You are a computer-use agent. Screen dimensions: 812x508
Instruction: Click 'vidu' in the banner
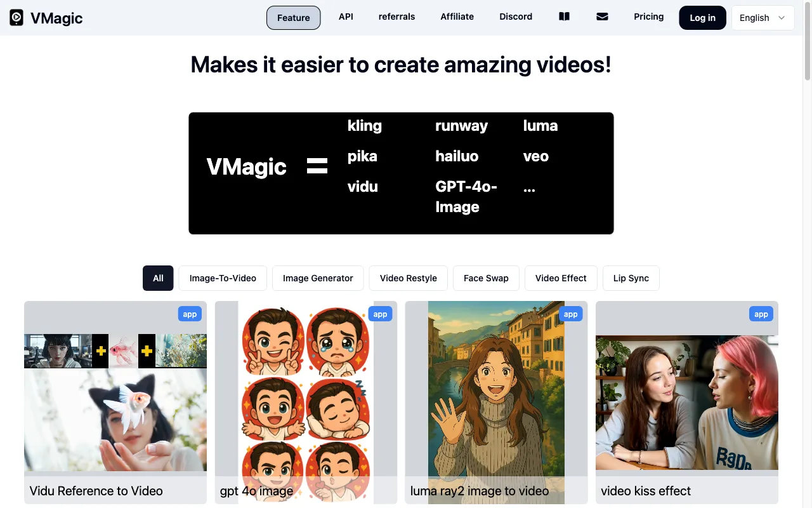(x=363, y=187)
